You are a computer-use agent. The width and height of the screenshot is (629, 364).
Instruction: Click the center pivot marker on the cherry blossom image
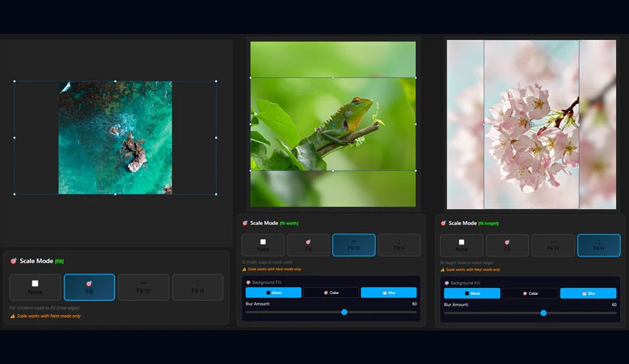tap(531, 125)
